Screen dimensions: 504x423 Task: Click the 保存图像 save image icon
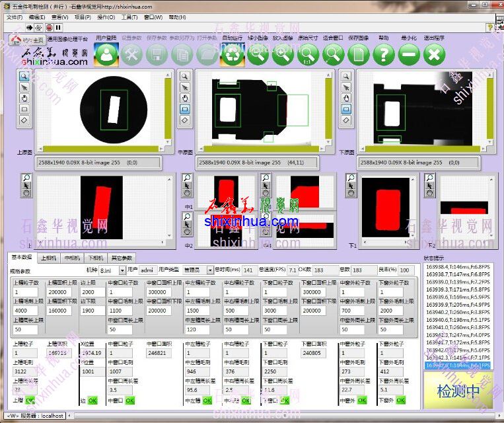(x=358, y=54)
